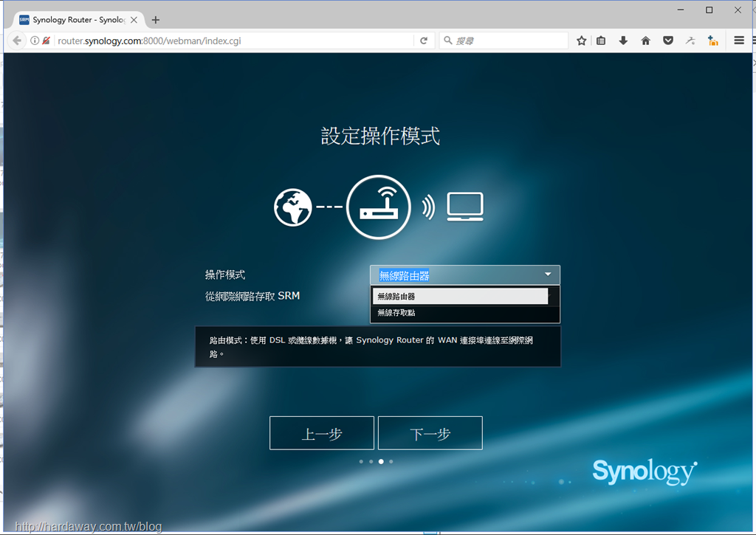Click the fourth wizard page indicator dot

(391, 462)
